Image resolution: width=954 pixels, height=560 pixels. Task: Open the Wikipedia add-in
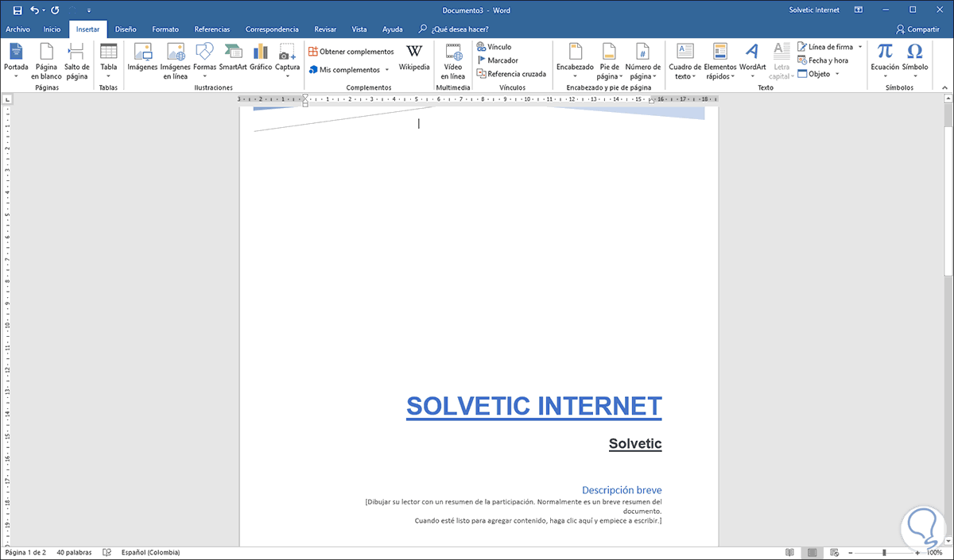[x=414, y=57]
